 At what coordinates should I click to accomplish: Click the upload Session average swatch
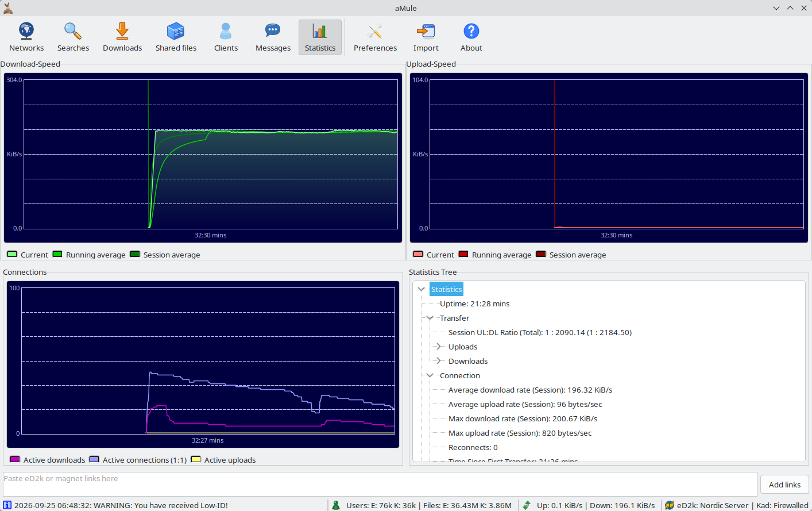point(541,254)
